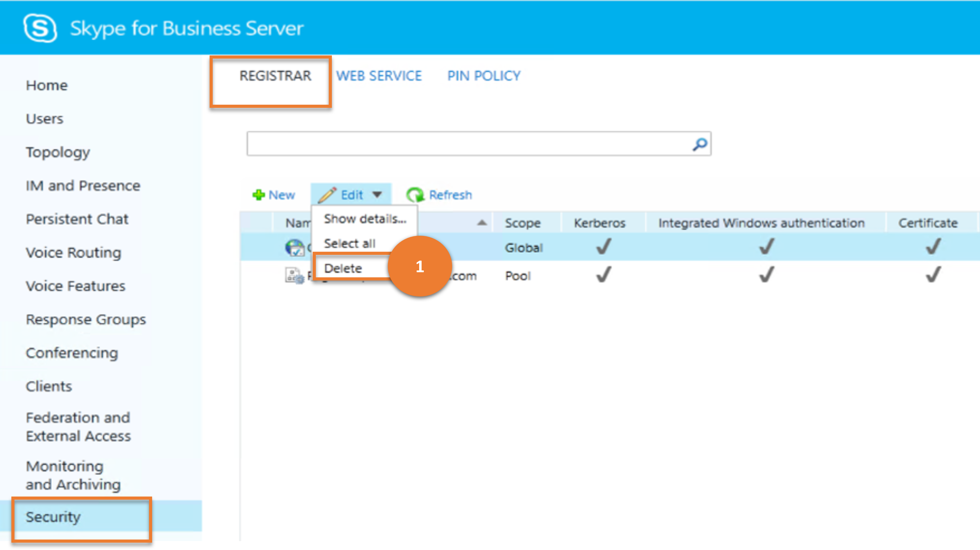Click Kerberos checkmark in Pool row
The height and width of the screenshot is (550, 980).
(x=604, y=274)
